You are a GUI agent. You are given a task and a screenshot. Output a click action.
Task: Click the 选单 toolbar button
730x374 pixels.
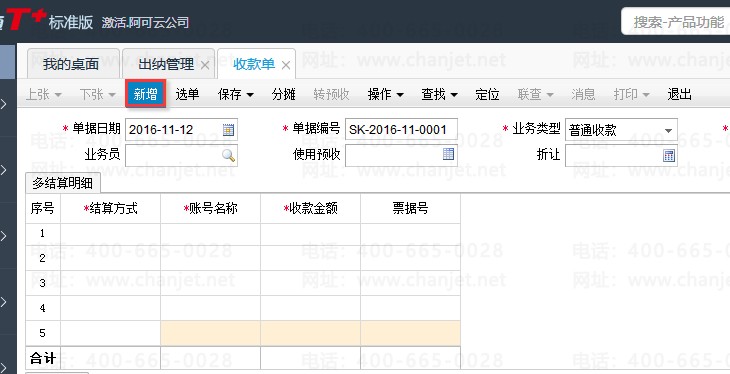[x=187, y=95]
